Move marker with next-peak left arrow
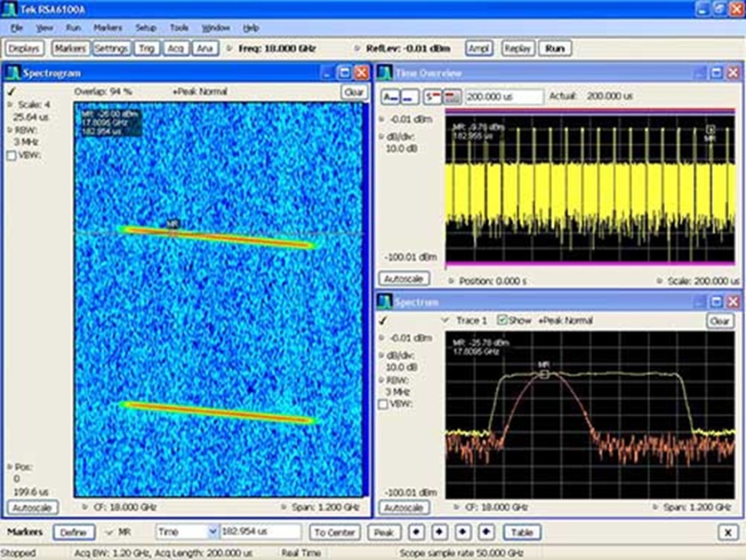The width and height of the screenshot is (746, 560). [417, 532]
